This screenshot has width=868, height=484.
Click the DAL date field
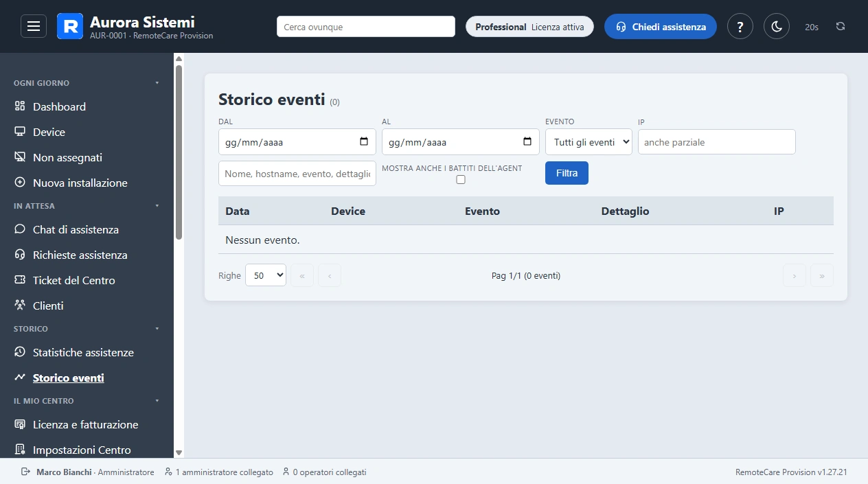(x=297, y=142)
